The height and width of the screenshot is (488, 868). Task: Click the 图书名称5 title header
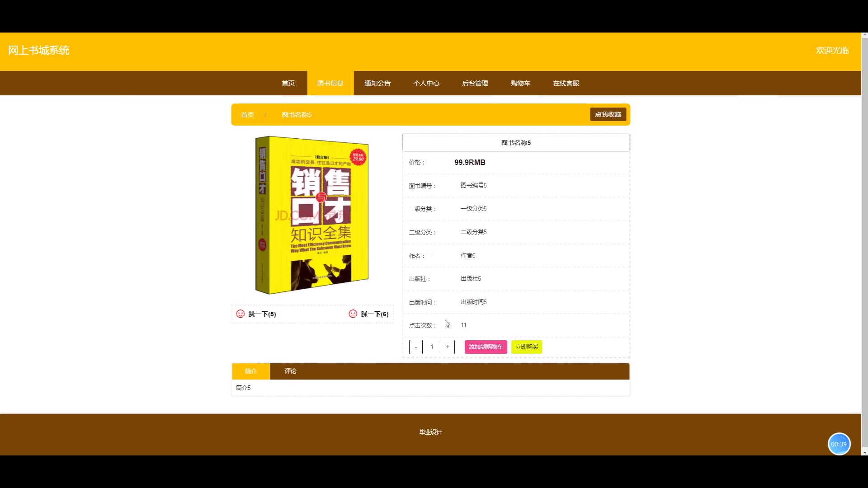coord(516,143)
